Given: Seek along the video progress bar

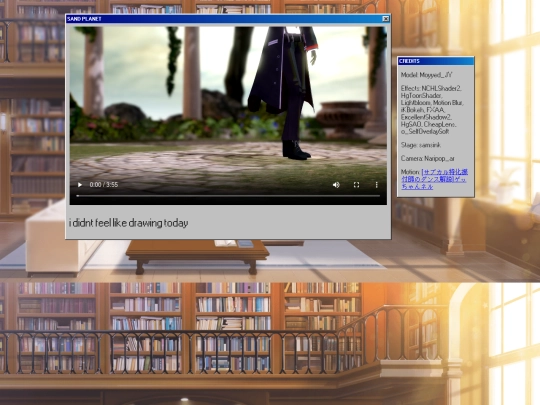Looking at the screenshot, I should pyautogui.click(x=228, y=196).
